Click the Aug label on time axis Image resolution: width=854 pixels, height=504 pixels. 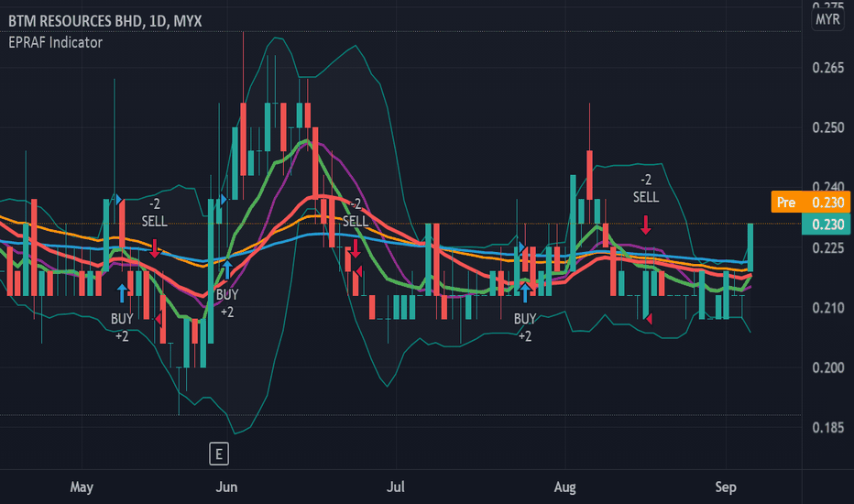(564, 487)
